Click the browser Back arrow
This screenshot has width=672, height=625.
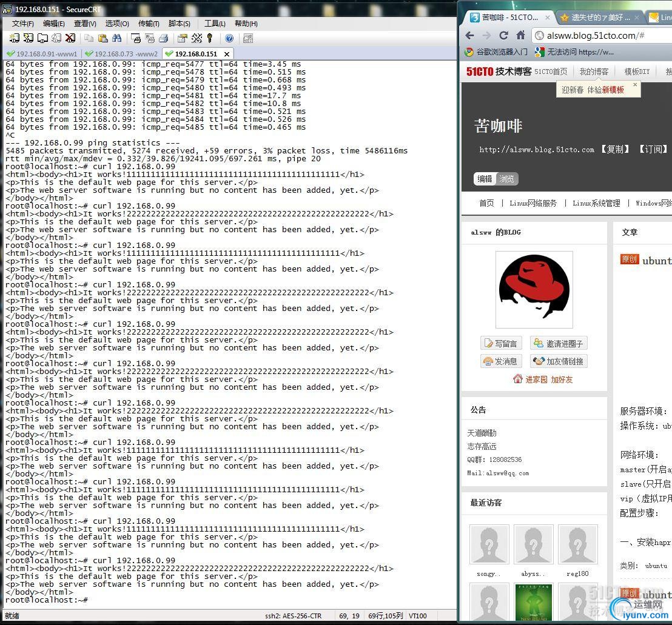469,36
